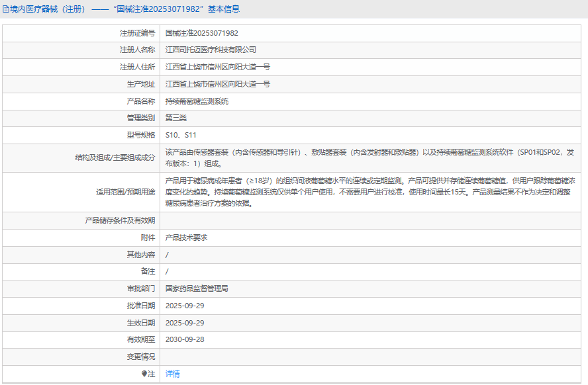Click the 产品储存条件及有效期 label
Viewport: 588px width, 385px height.
tap(120, 220)
